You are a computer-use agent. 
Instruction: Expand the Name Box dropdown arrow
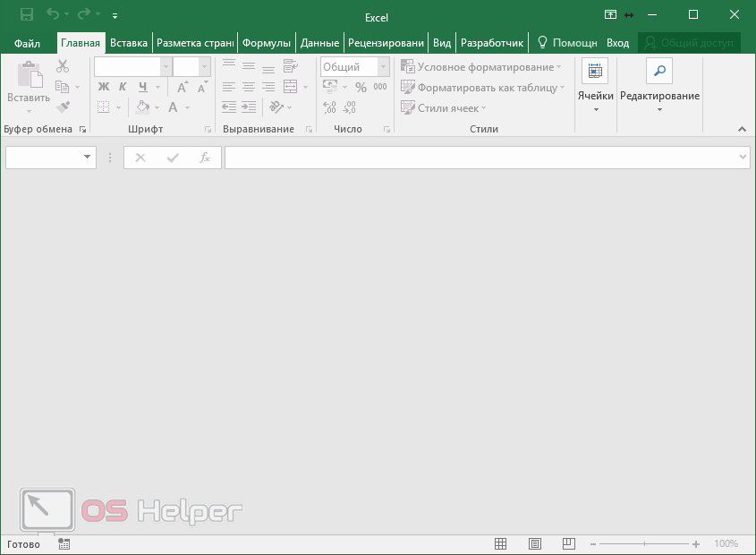(88, 158)
